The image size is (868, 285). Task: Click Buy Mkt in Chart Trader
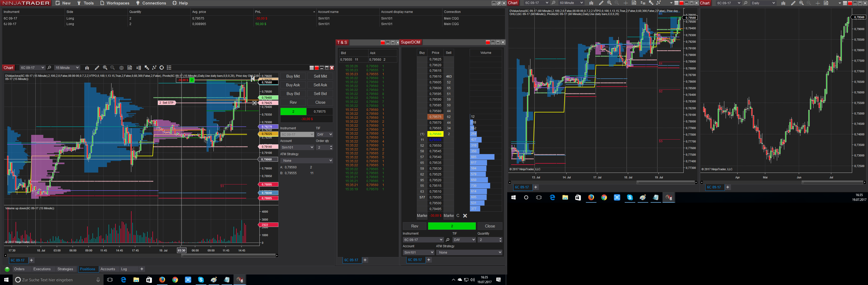tap(293, 76)
